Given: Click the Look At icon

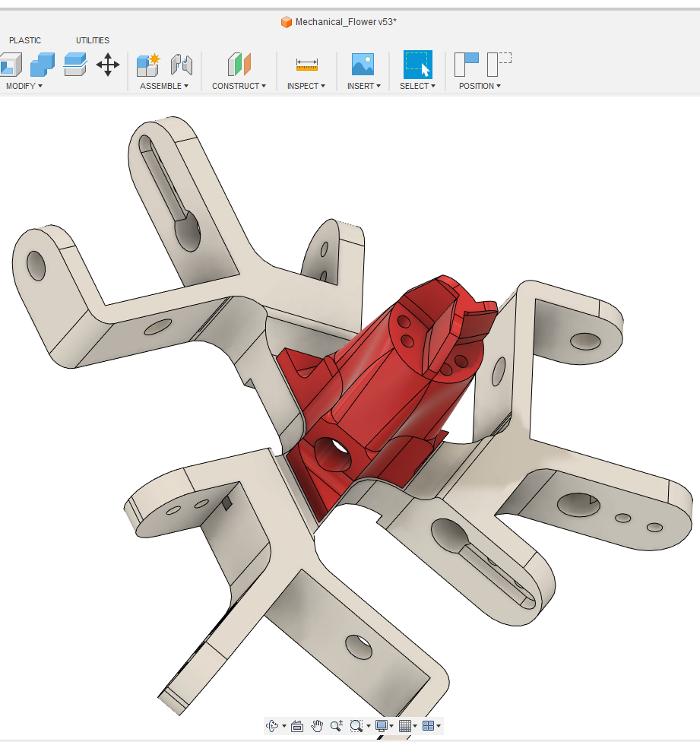Looking at the screenshot, I should click(297, 725).
